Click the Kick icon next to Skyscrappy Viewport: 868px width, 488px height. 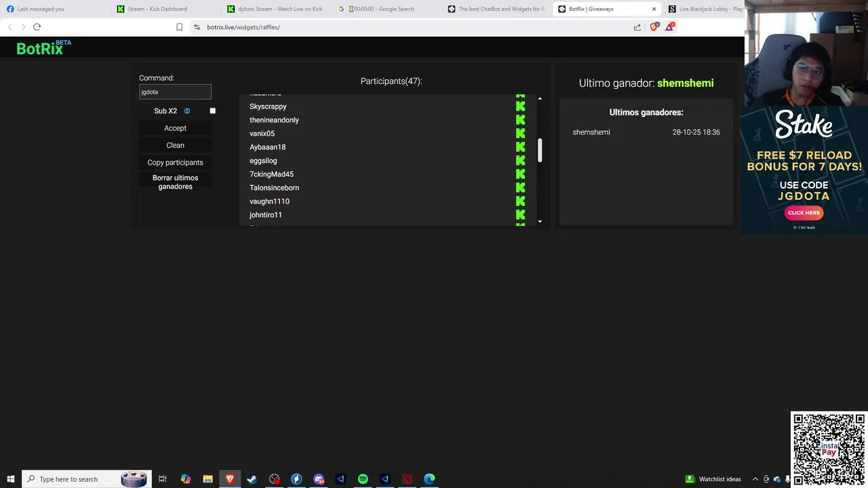pyautogui.click(x=520, y=106)
